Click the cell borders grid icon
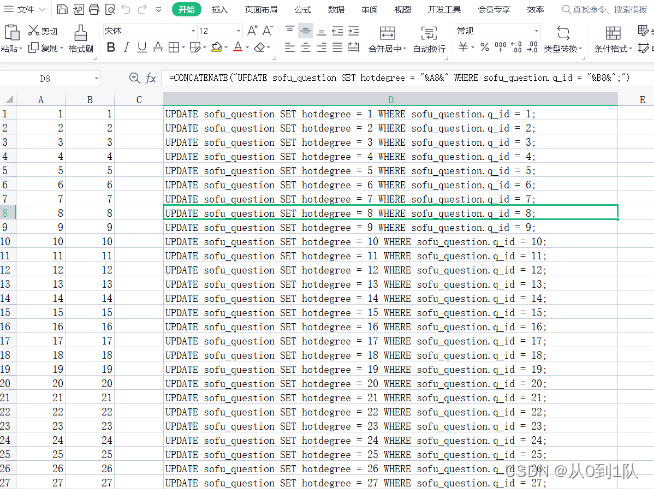Viewport: 654px width, 489px height. tap(174, 48)
